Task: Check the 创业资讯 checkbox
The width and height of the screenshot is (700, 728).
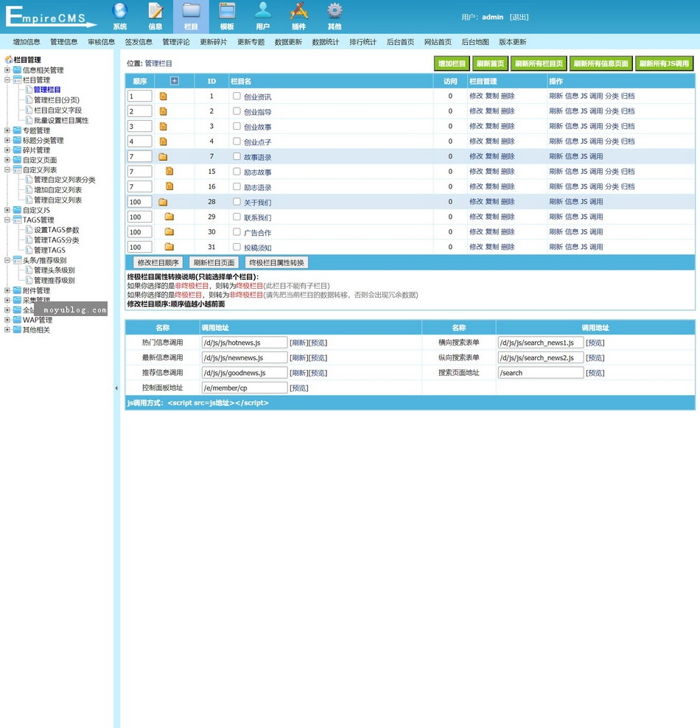Action: (x=237, y=96)
